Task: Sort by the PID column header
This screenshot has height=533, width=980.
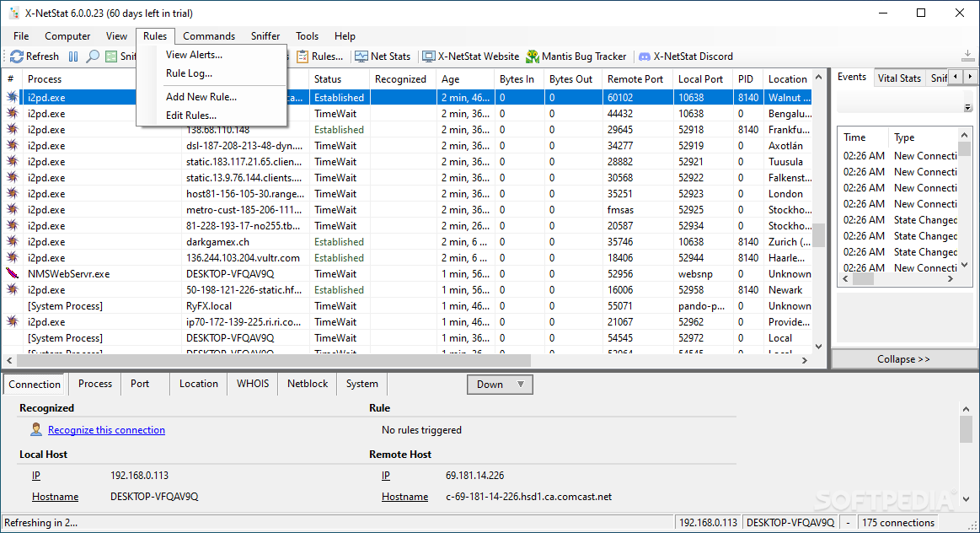Action: click(748, 78)
